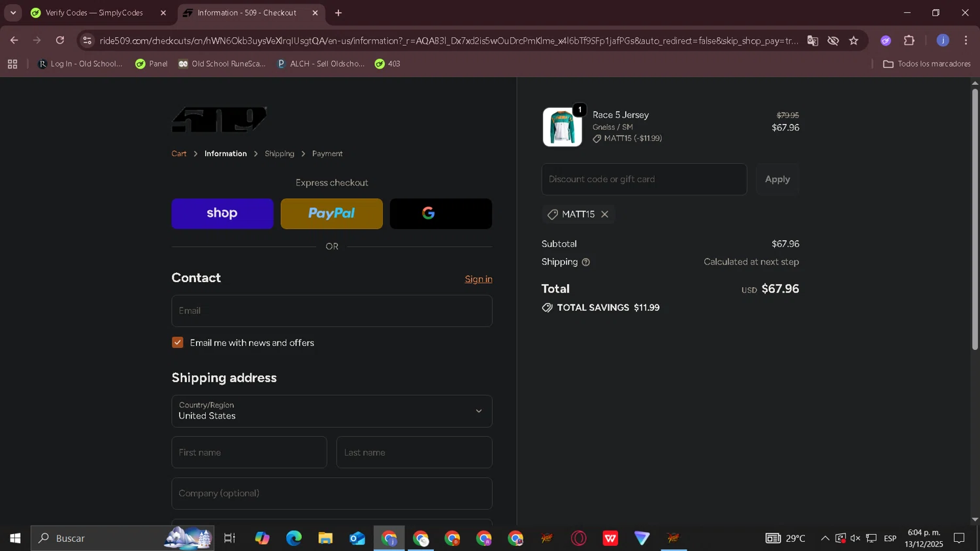Click the 509 store logo

(x=219, y=119)
